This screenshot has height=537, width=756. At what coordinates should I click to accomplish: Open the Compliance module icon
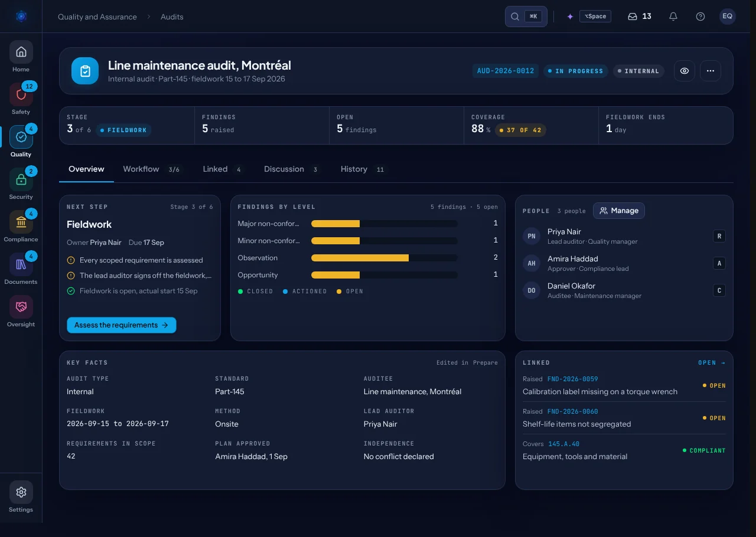pyautogui.click(x=21, y=222)
